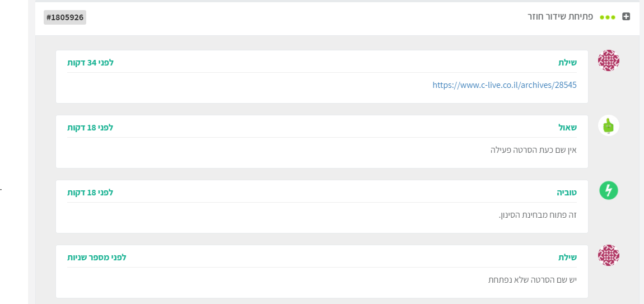
Task: Open user profile name שאול
Action: pos(567,128)
